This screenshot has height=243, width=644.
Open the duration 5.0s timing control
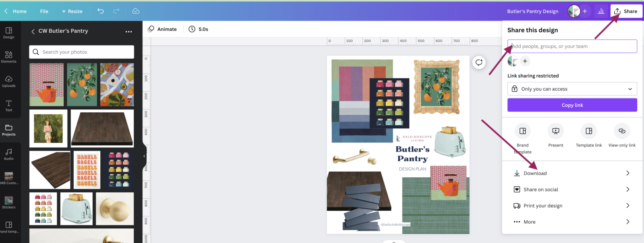(198, 29)
